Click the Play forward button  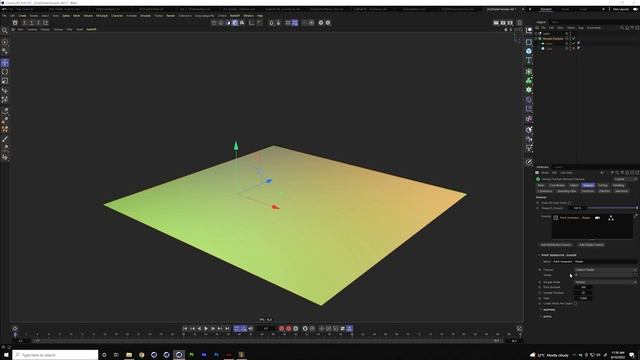click(x=206, y=329)
